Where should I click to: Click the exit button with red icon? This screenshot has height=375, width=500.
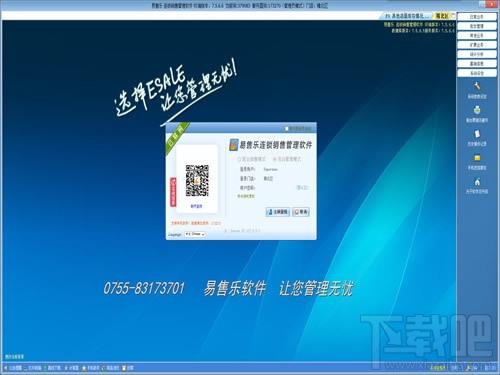pos(301,212)
